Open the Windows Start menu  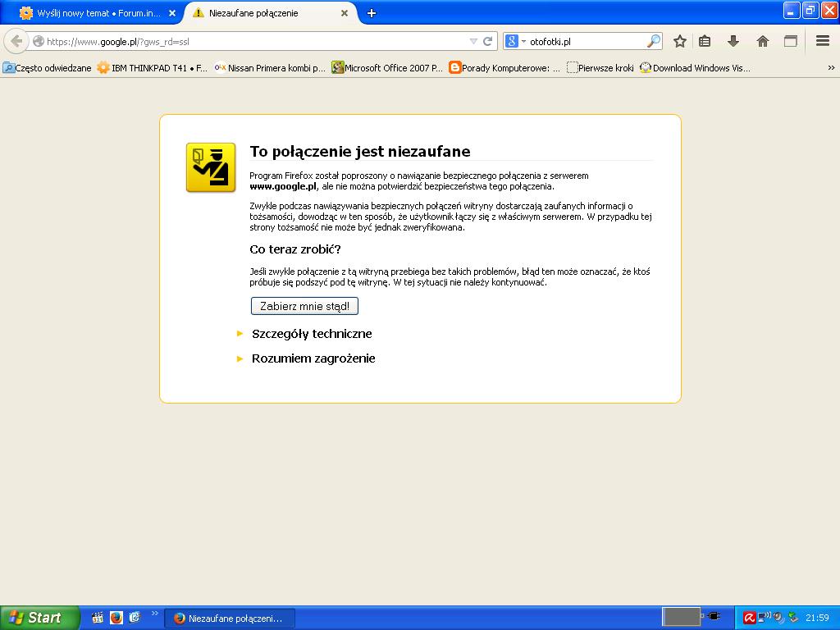pyautogui.click(x=39, y=618)
